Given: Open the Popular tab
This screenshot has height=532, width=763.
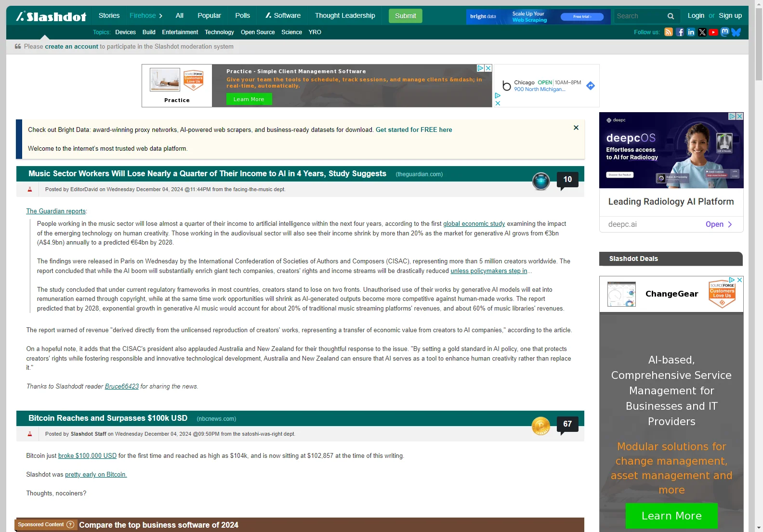Looking at the screenshot, I should pos(209,16).
